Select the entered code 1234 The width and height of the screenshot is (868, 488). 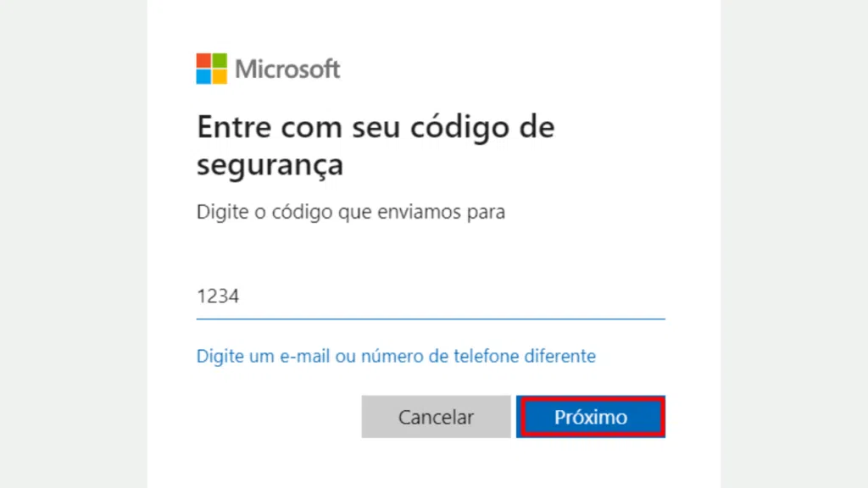[x=219, y=296]
